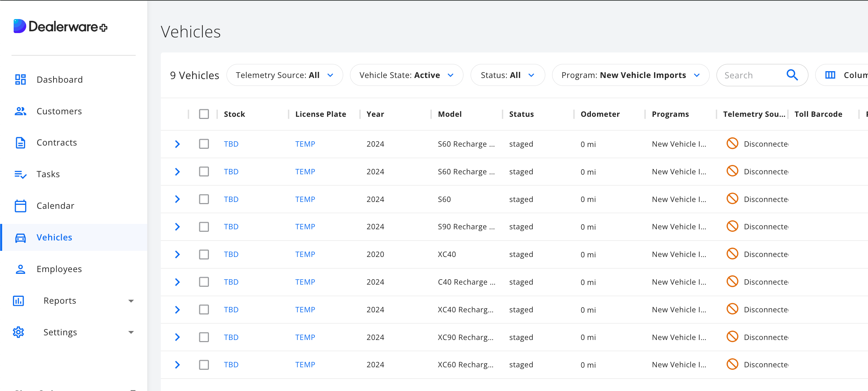This screenshot has width=868, height=391.
Task: Click the Tasks checklist icon
Action: (20, 174)
